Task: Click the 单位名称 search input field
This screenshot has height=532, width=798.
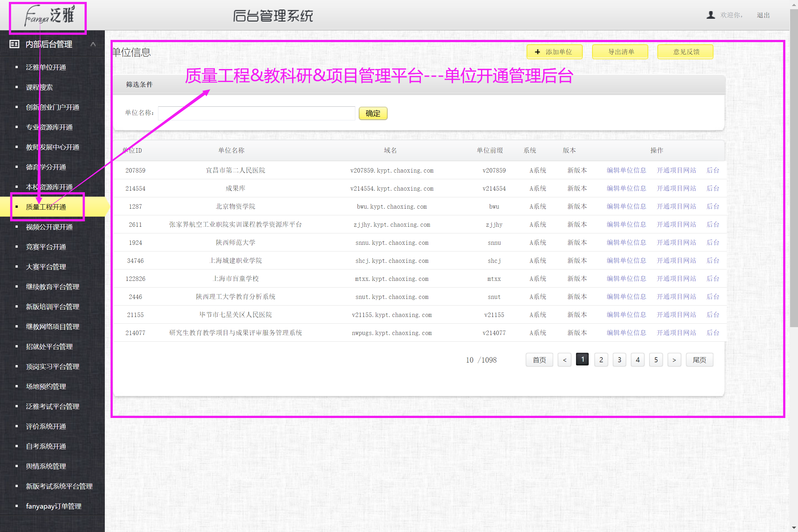Action: point(256,113)
